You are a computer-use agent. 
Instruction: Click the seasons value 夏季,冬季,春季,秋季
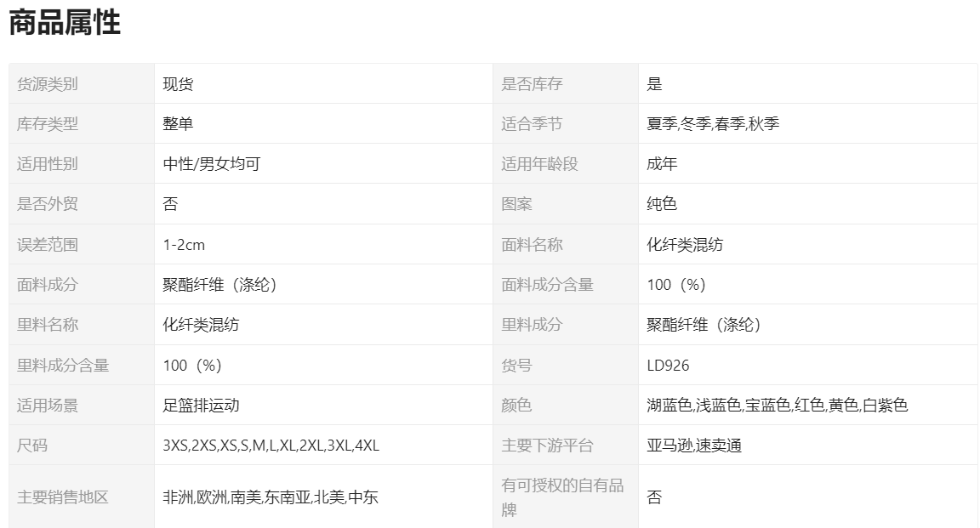click(713, 124)
